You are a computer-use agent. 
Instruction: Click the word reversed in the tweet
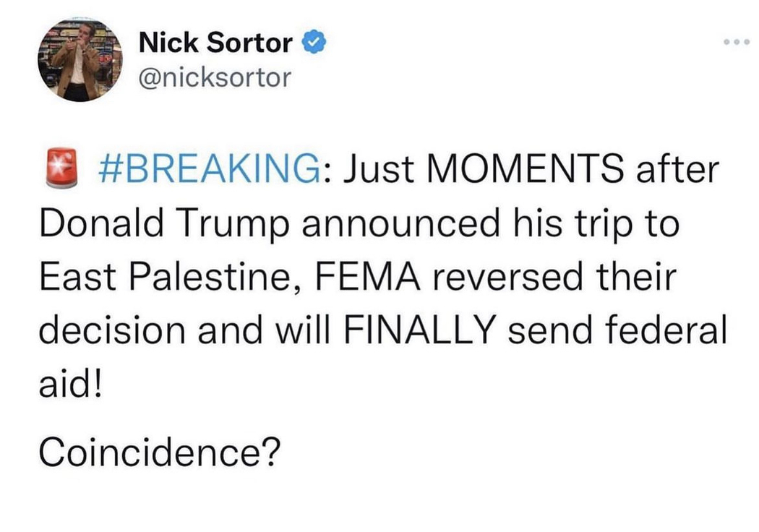[507, 277]
